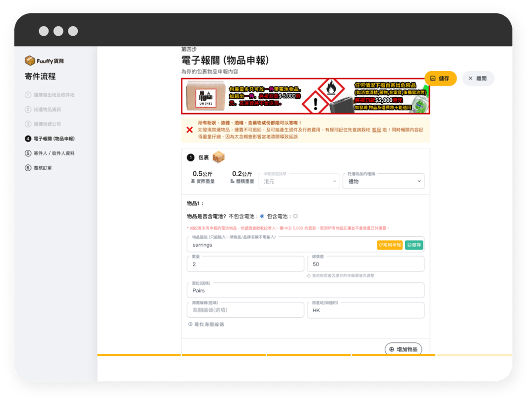Select the 包含電池 radio button

(x=296, y=216)
